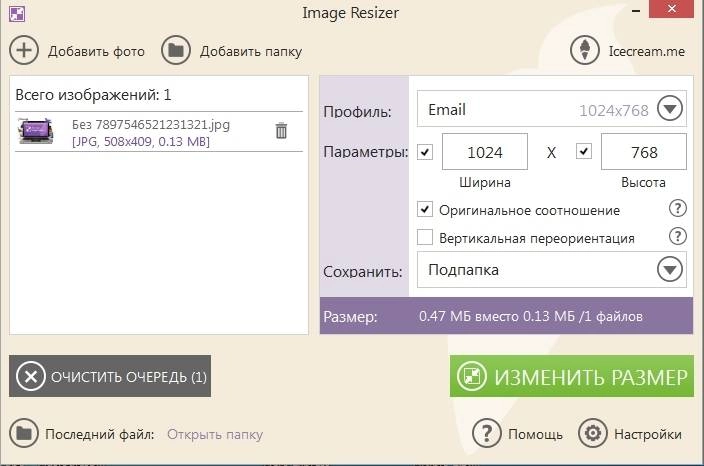Open the Сохранить dropdown arrow
The height and width of the screenshot is (466, 704).
pyautogui.click(x=670, y=269)
